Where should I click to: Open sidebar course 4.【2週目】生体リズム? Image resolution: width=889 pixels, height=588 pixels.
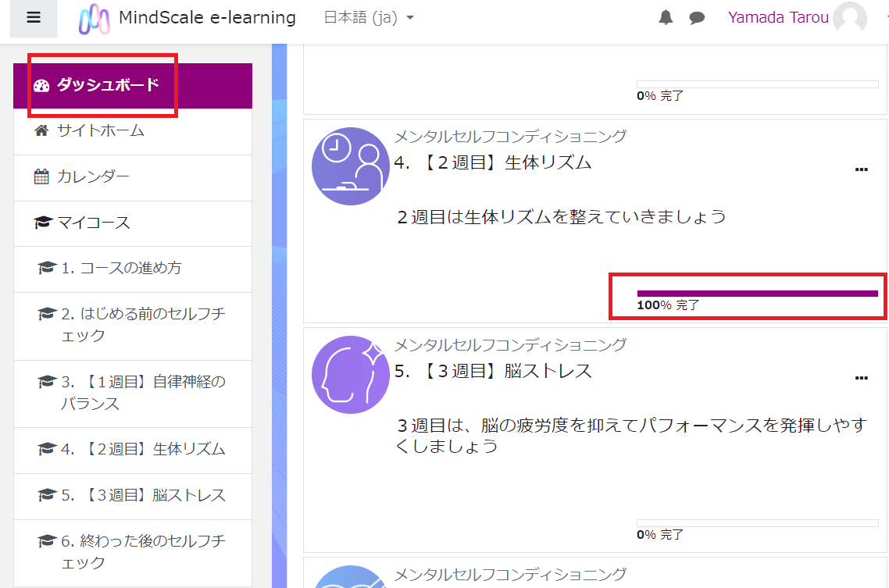coord(133,451)
